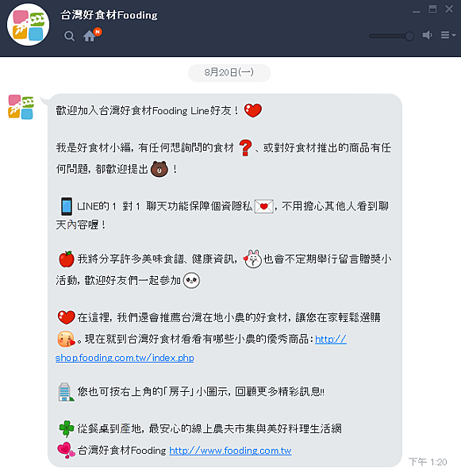Open the chat search magnifier icon
The width and height of the screenshot is (461, 476).
(69, 36)
